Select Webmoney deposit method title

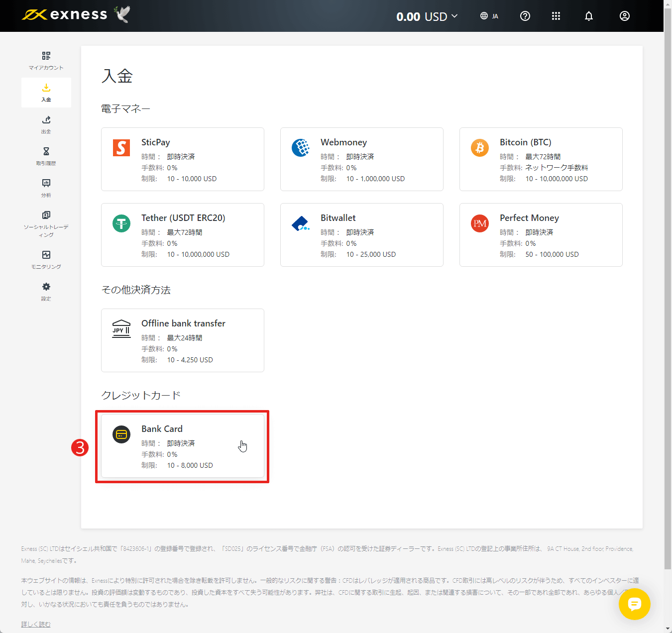pyautogui.click(x=344, y=142)
